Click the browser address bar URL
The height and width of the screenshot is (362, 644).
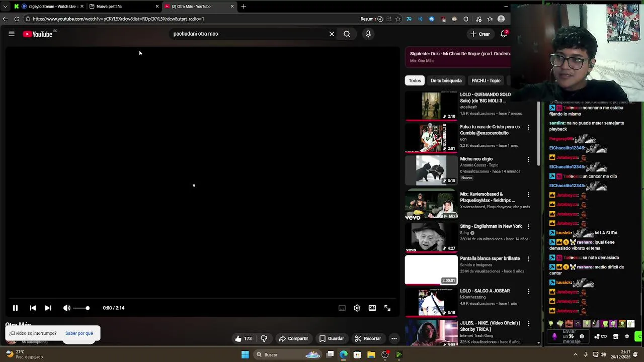click(x=118, y=19)
